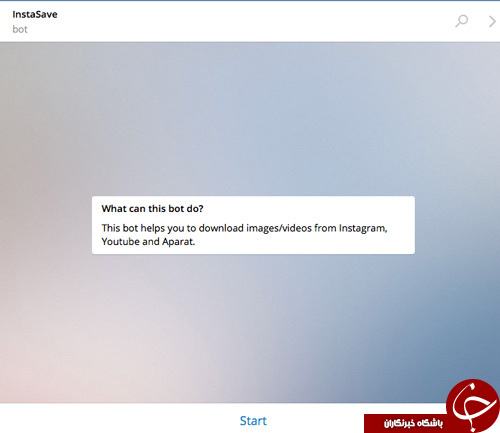This screenshot has width=500, height=433.
Task: Click the "bot" status subtitle
Action: (x=20, y=29)
